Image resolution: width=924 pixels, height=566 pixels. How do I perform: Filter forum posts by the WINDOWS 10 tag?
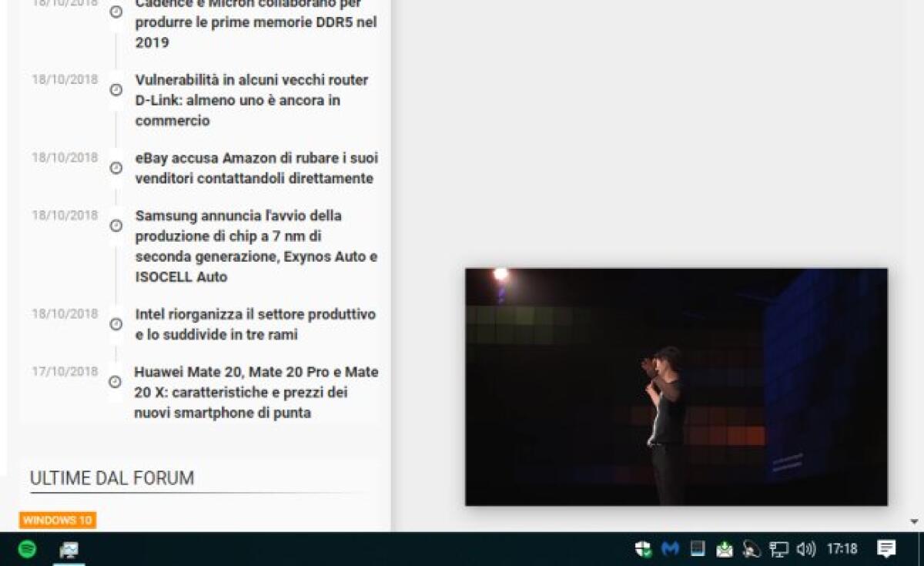tap(57, 520)
